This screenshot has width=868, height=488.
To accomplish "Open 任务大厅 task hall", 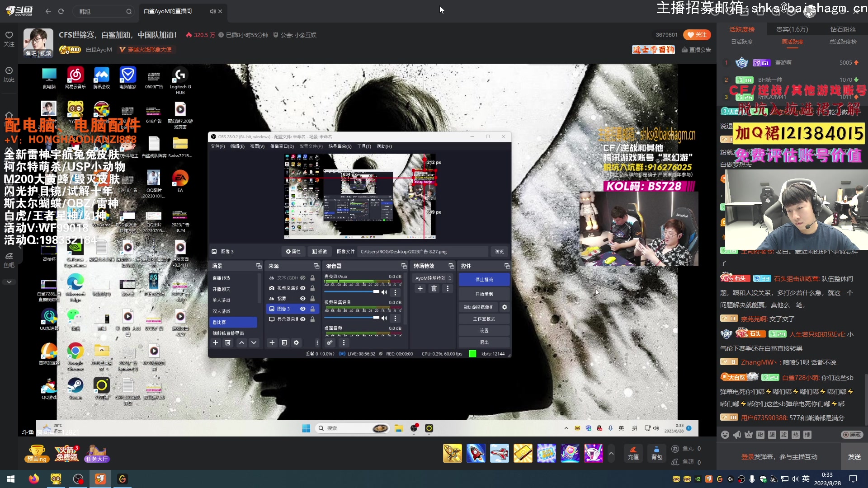I will point(97,453).
